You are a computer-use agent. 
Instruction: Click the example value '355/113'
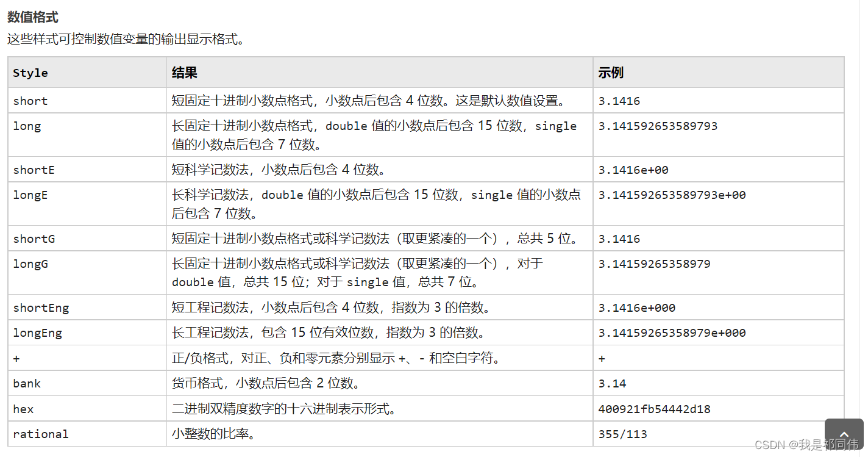coord(622,434)
